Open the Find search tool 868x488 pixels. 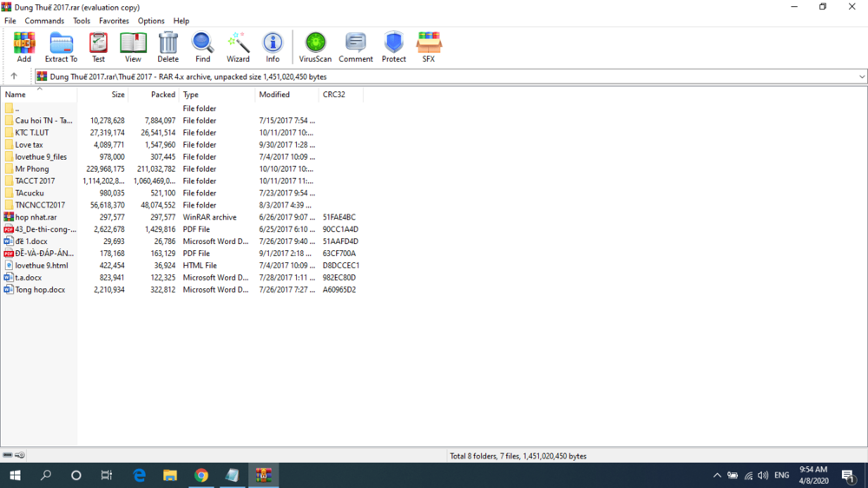[x=202, y=47]
